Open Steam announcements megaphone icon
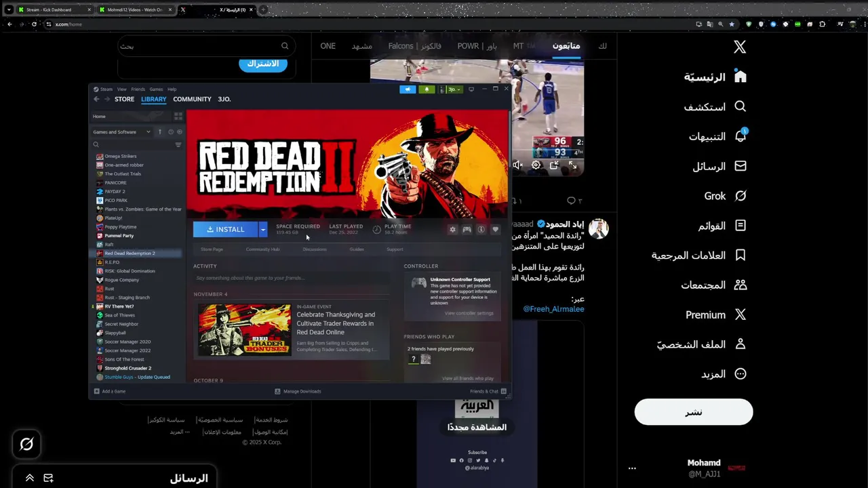 tap(408, 89)
